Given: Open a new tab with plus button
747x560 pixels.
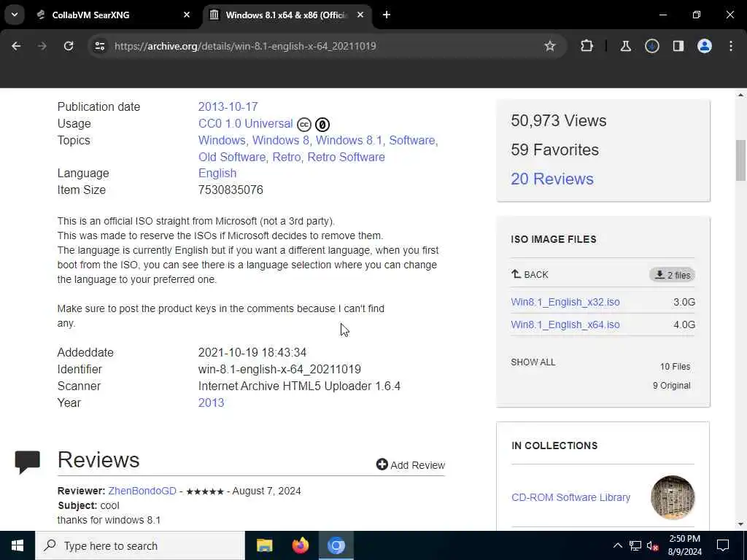Looking at the screenshot, I should [387, 15].
